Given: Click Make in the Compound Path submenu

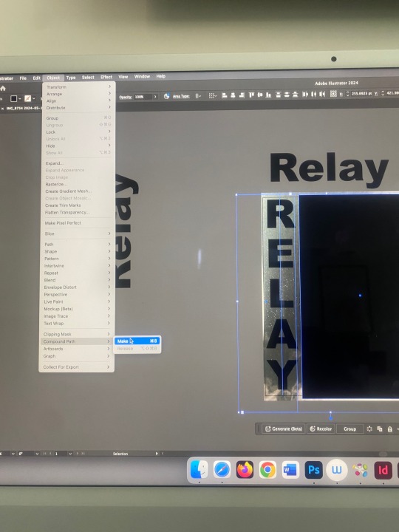Looking at the screenshot, I should coord(137,341).
